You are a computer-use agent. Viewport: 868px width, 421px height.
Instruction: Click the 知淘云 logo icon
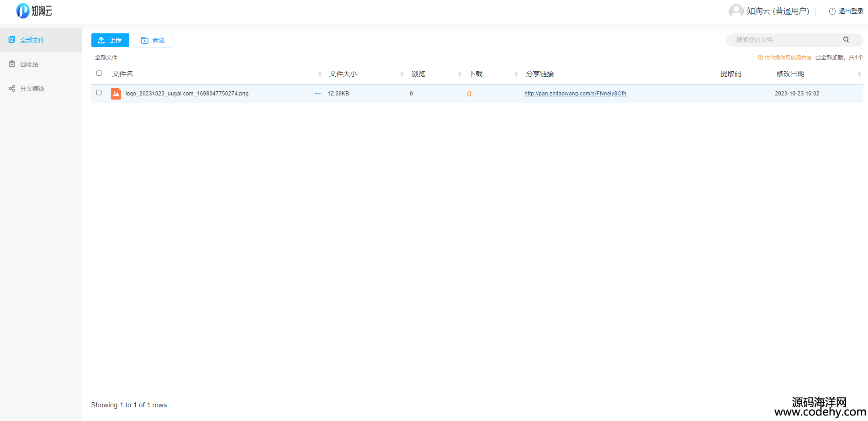pos(23,11)
